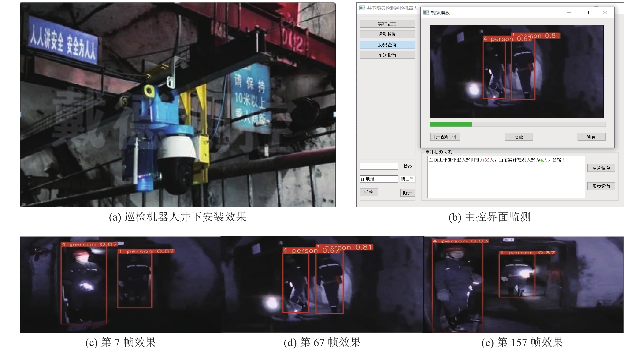Open 系统设置 from the sidebar

click(387, 55)
